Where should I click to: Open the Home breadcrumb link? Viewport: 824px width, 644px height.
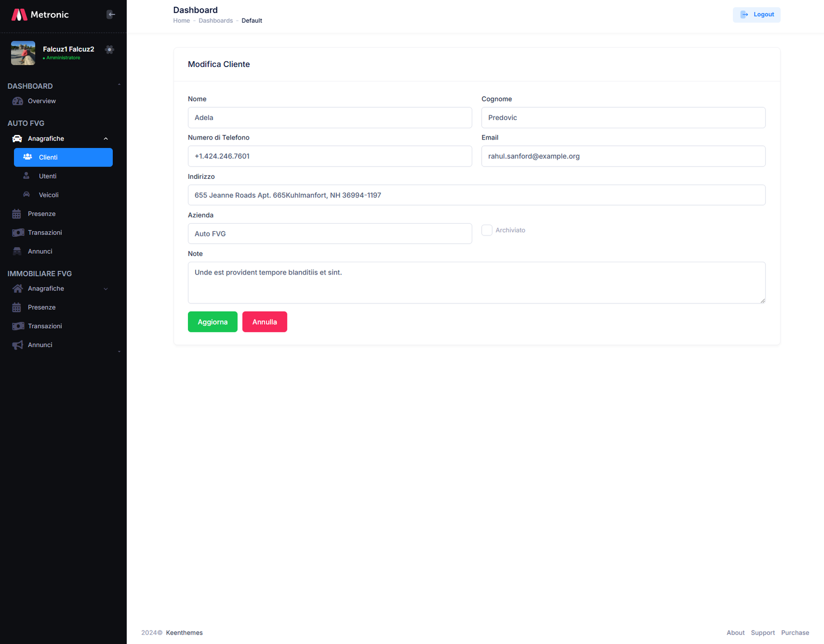click(x=181, y=21)
